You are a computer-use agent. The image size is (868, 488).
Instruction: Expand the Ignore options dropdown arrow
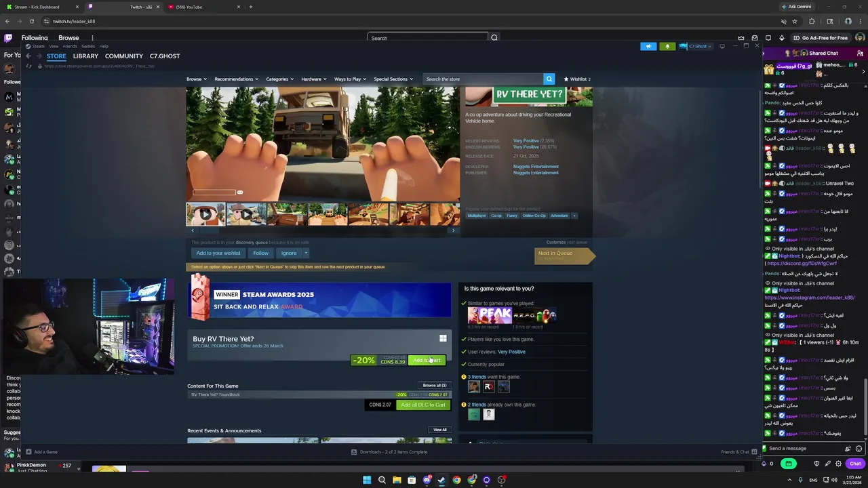click(305, 253)
